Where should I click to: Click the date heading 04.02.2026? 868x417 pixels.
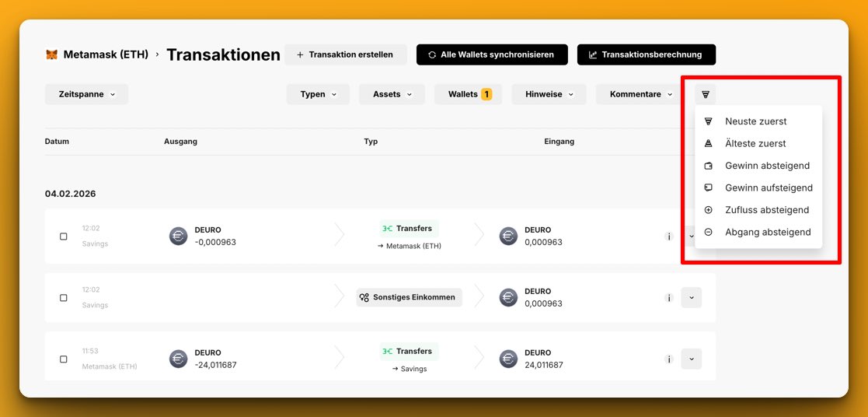(x=70, y=194)
